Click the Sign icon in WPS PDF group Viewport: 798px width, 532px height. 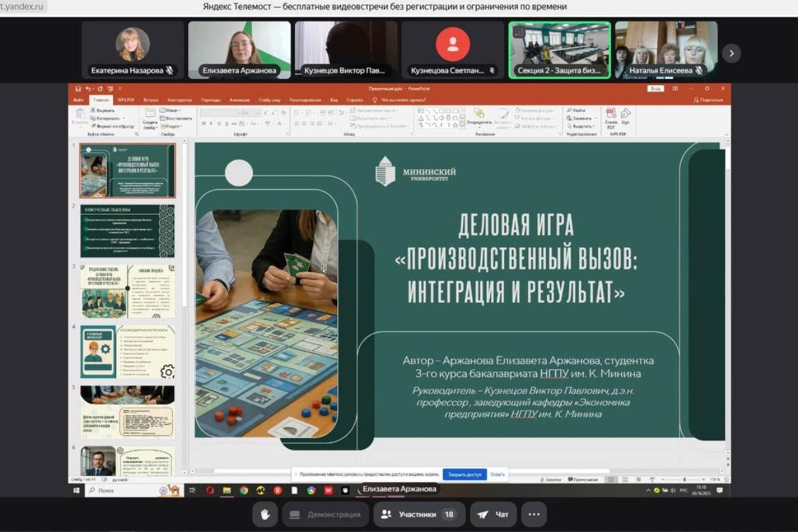point(625,116)
